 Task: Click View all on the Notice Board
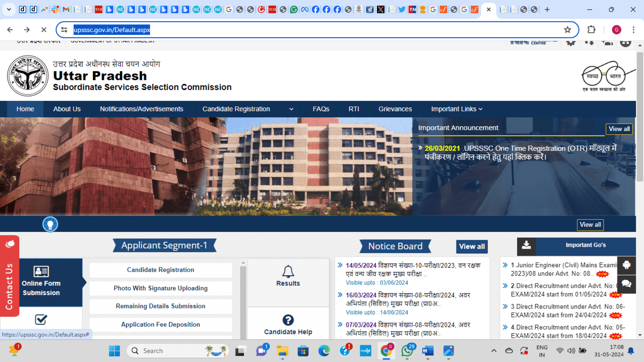(472, 247)
